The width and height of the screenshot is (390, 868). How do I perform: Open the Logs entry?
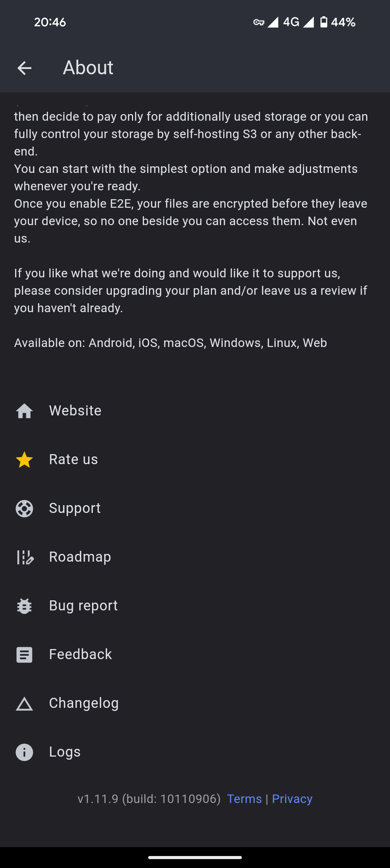[195, 752]
